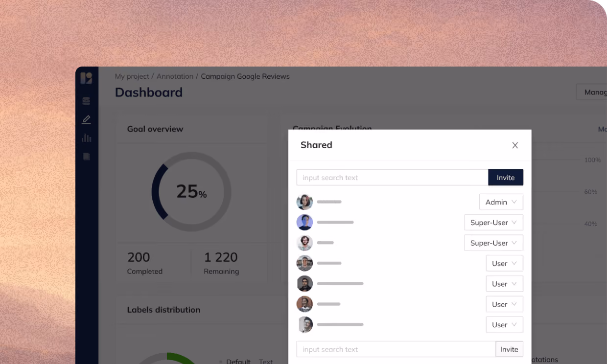This screenshot has height=364, width=607.
Task: Open the second User role dropdown
Action: tap(504, 284)
